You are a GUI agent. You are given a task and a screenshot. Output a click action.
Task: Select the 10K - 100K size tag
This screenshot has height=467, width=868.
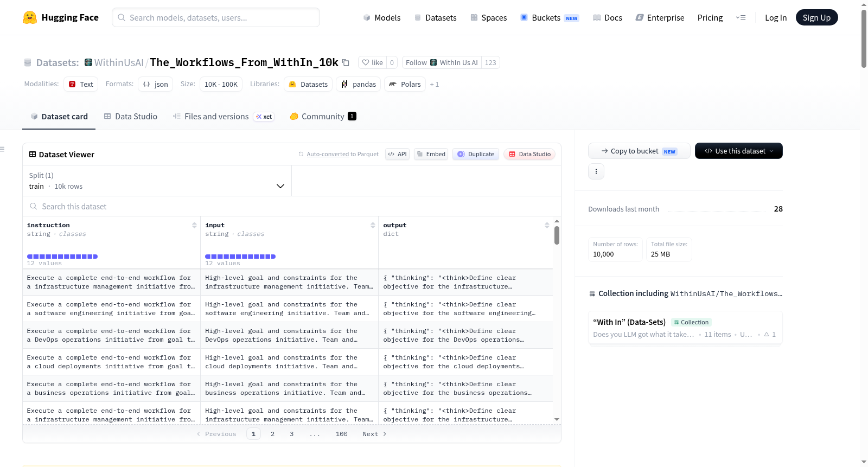tap(221, 84)
